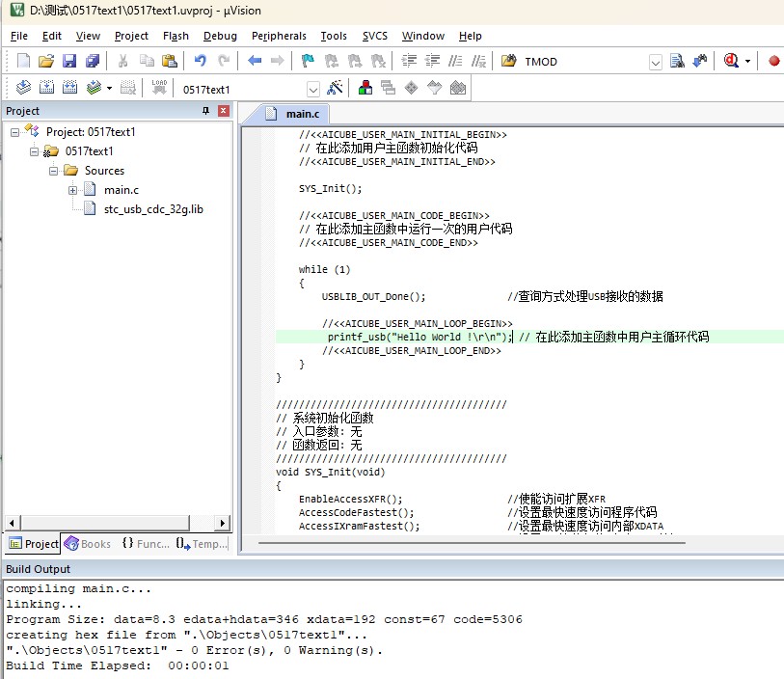
Task: Click the Manage Run-Time Environment diamond icon
Action: click(x=411, y=88)
